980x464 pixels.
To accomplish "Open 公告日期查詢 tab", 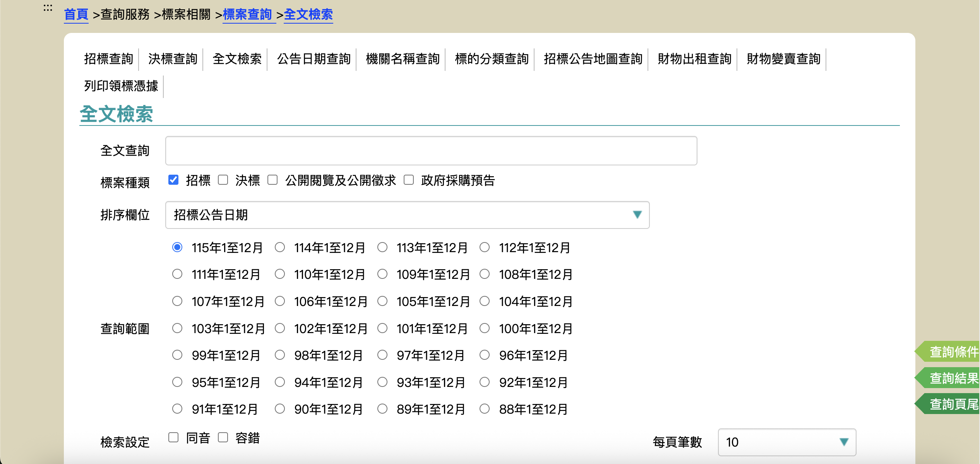I will tap(314, 59).
